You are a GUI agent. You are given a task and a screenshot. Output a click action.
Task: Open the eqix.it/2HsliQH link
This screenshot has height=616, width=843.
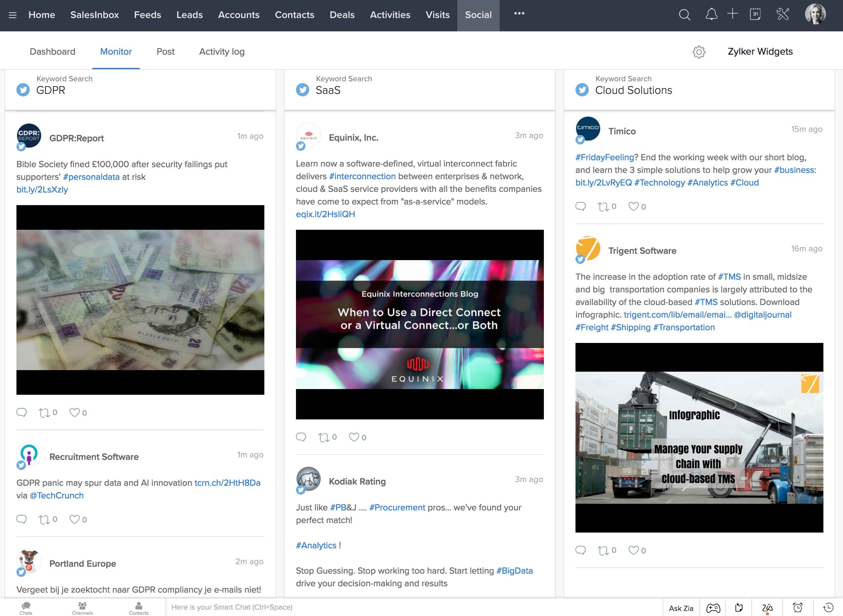pyautogui.click(x=325, y=214)
